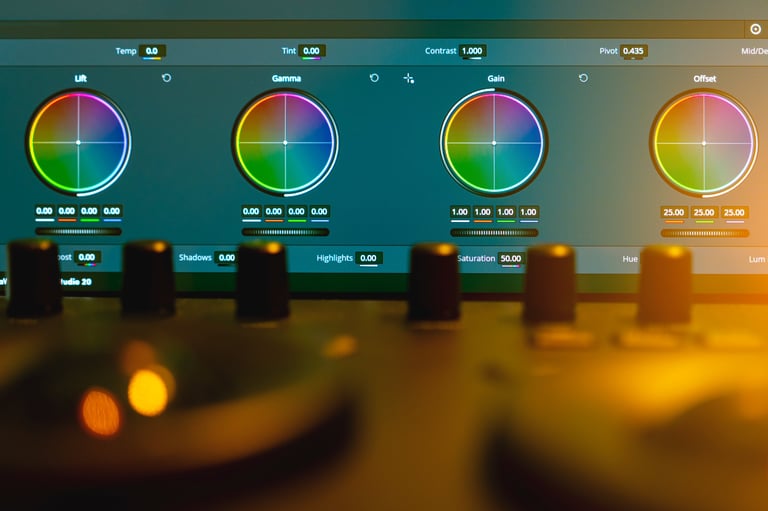Click the Saturation value 50.00
The image size is (768, 511).
[511, 259]
